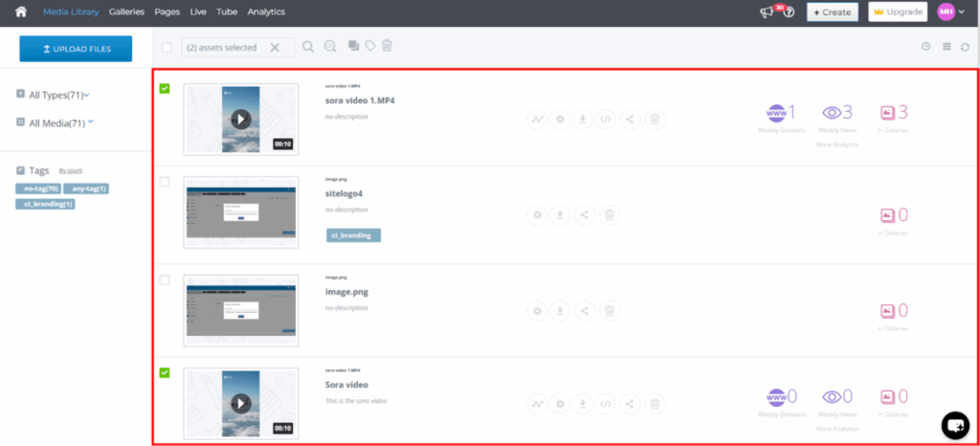
Task: Open the embed code for Sora video
Action: 606,404
